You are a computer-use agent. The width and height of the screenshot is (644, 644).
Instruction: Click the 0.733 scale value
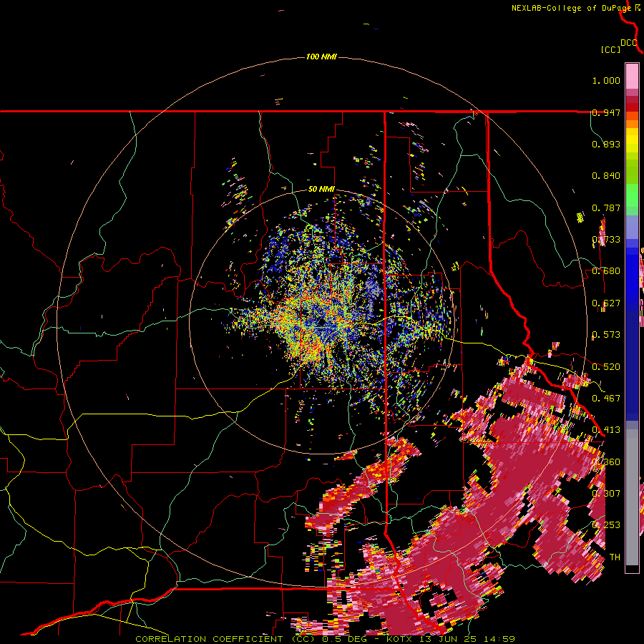pyautogui.click(x=606, y=240)
